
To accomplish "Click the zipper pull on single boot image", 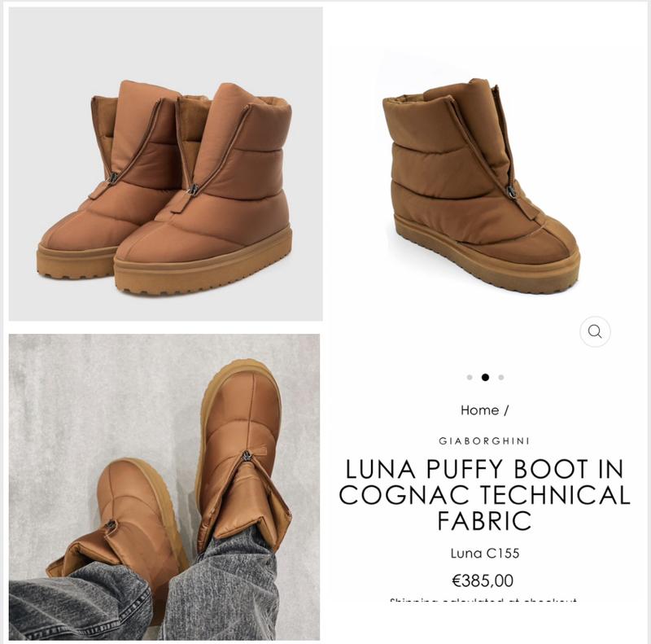I will [x=511, y=192].
